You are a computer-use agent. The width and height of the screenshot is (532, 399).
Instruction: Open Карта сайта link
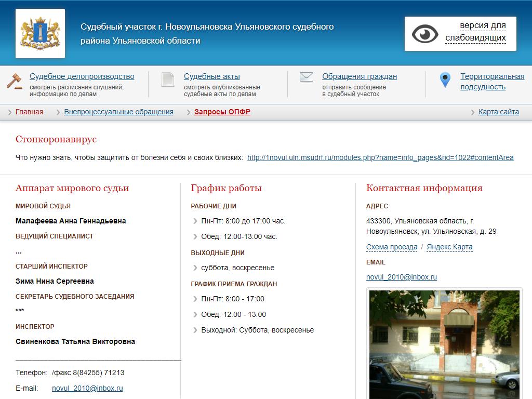point(498,112)
